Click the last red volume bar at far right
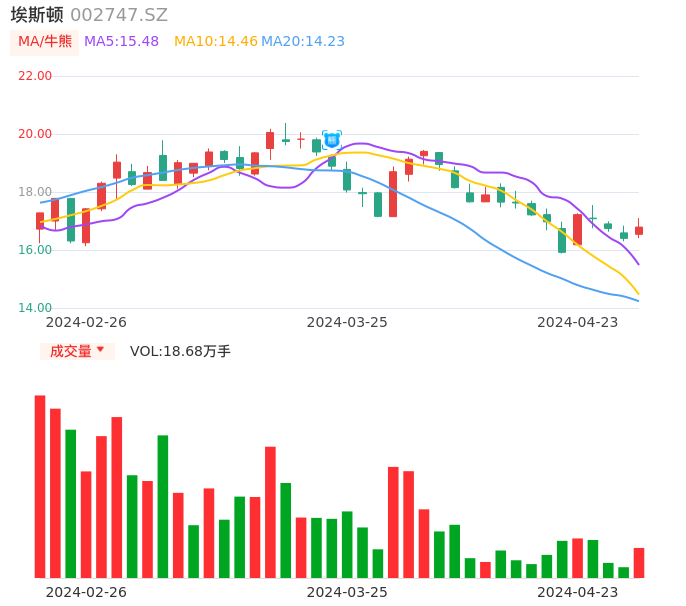 [639, 563]
